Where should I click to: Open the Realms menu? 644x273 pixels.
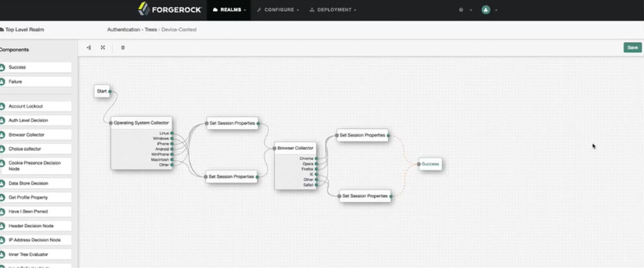click(x=229, y=10)
